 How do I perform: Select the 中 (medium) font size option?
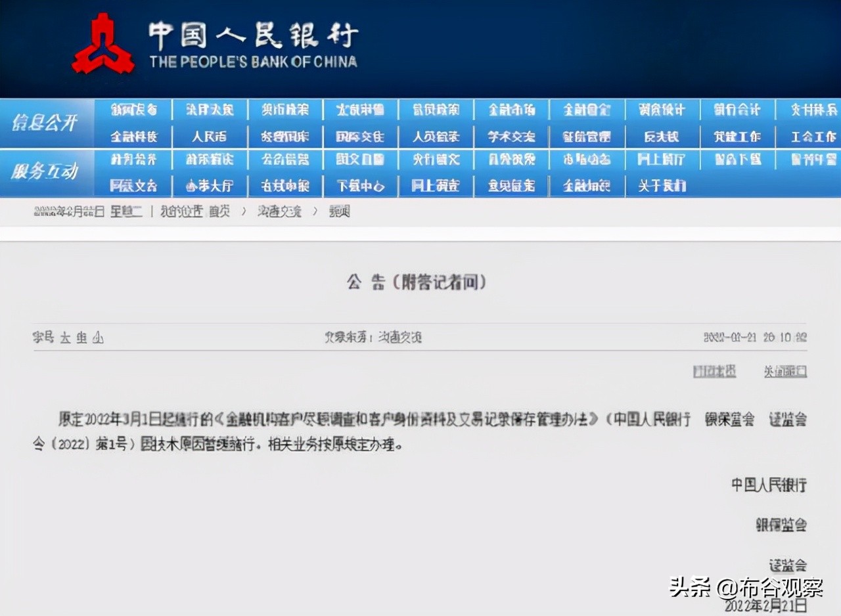click(82, 337)
